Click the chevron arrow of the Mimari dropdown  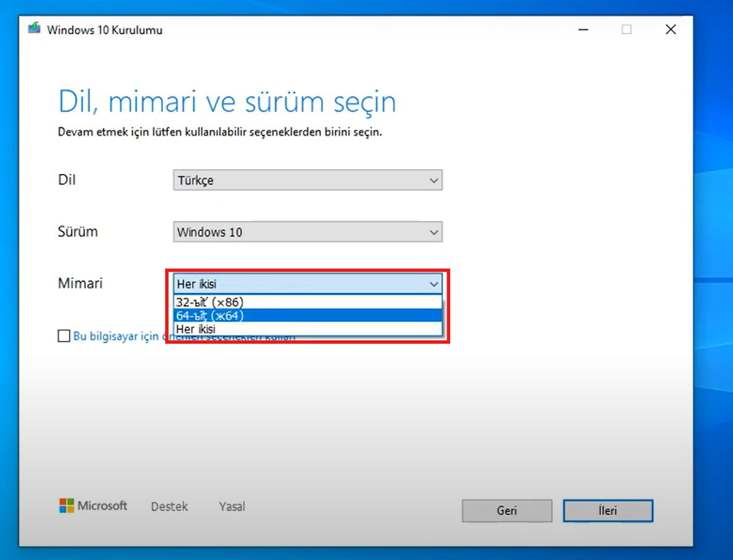(x=434, y=284)
